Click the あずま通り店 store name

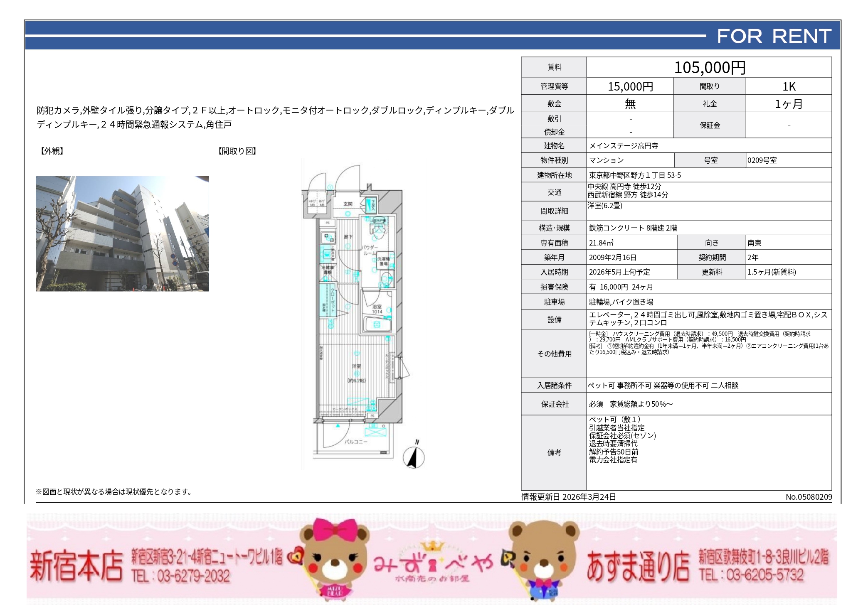pyautogui.click(x=637, y=566)
